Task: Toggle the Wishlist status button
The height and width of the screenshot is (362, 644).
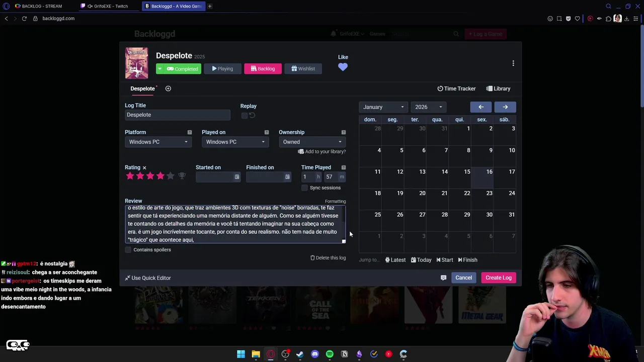Action: (x=303, y=69)
